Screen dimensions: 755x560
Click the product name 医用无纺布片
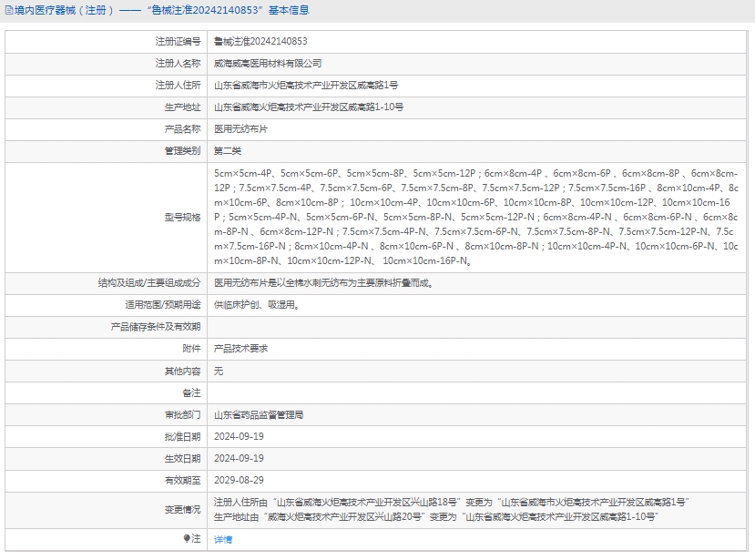click(240, 129)
